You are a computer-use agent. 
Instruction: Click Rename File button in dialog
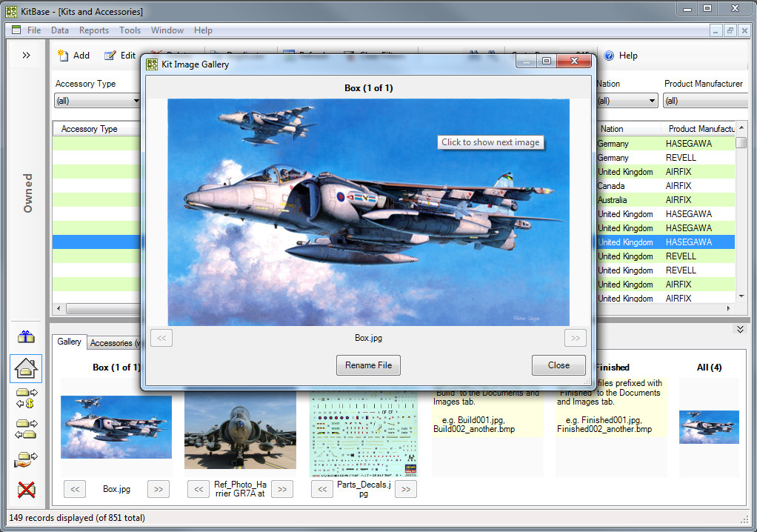[368, 365]
